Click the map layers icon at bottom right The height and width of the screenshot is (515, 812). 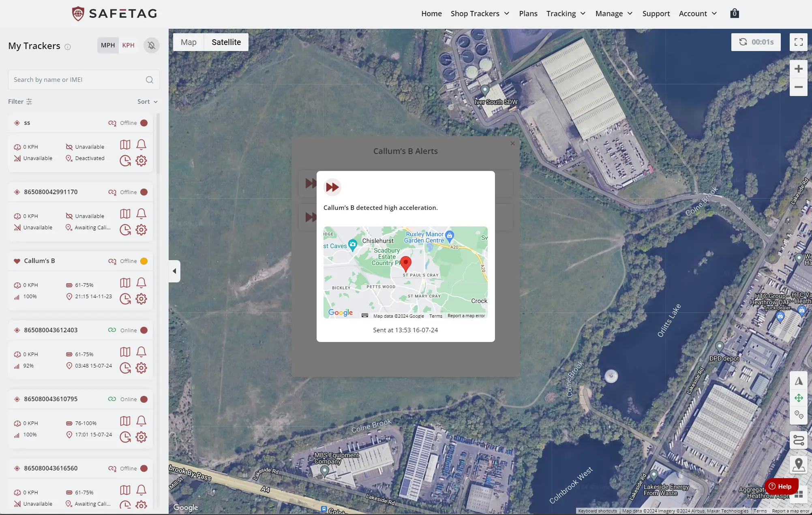[x=798, y=495]
